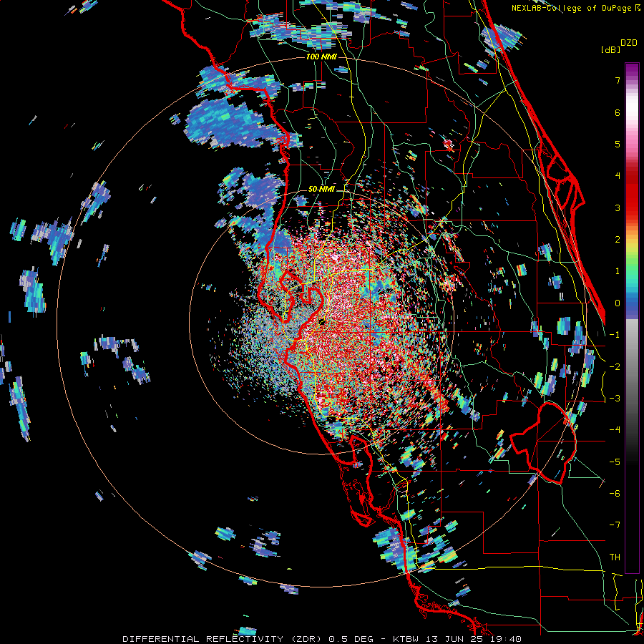This screenshot has height=644, width=644.
Task: Select the -5 value on color scale
Action: click(615, 462)
